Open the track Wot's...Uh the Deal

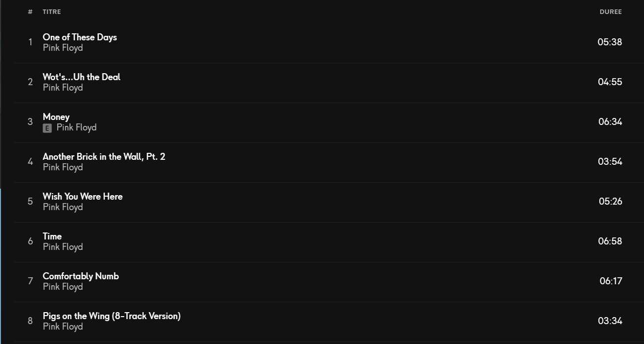pos(82,77)
